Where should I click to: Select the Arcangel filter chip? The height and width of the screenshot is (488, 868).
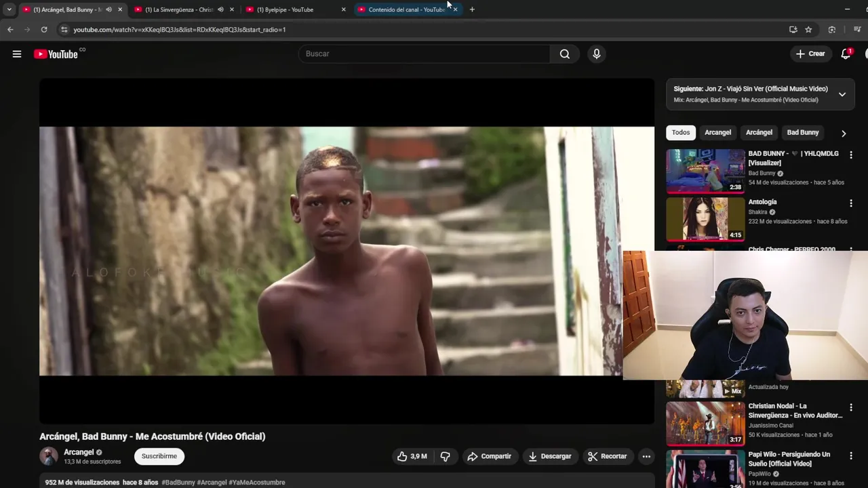717,133
